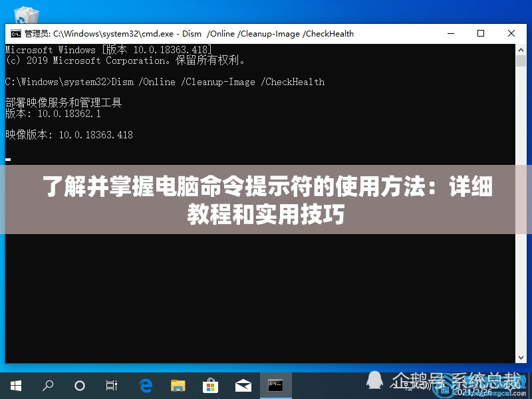Open the Mail app from the taskbar
This screenshot has width=532, height=399.
point(243,386)
